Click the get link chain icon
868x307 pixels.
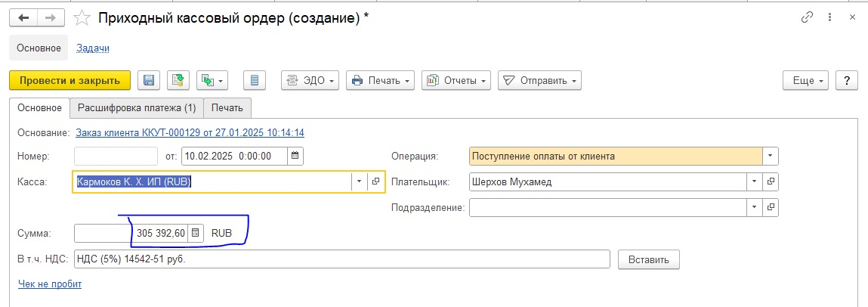pos(807,17)
